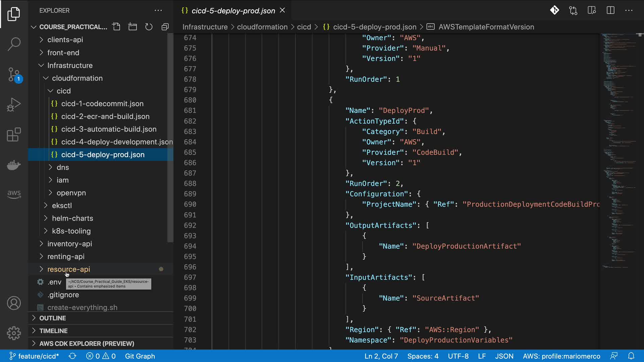Viewport: 644px width, 362px height.
Task: Expand the TIMELINE section
Action: 53,331
